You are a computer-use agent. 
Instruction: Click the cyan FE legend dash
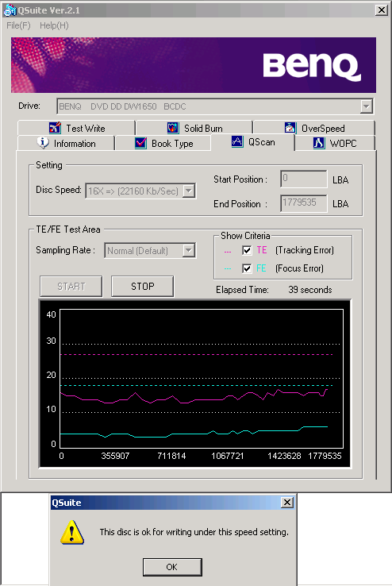click(x=228, y=268)
